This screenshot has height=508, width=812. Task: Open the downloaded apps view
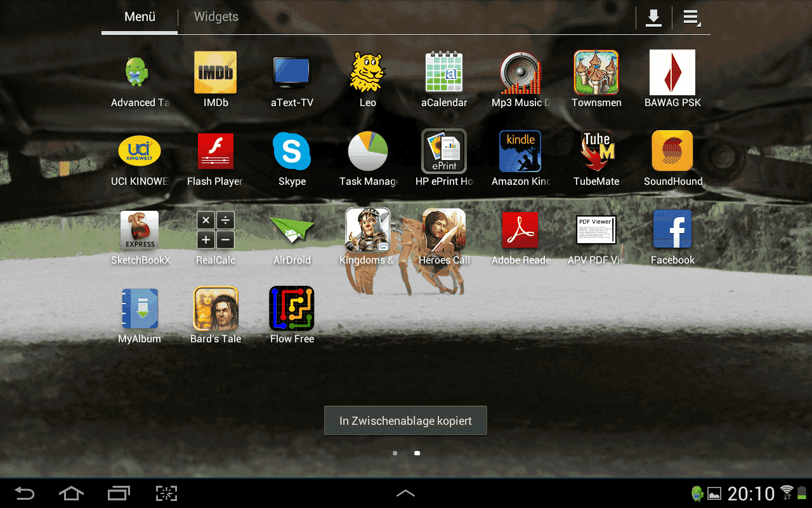tap(653, 18)
